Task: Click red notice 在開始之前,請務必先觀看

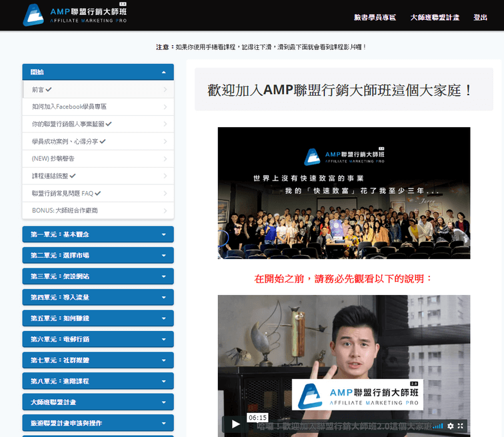Action: coord(343,278)
